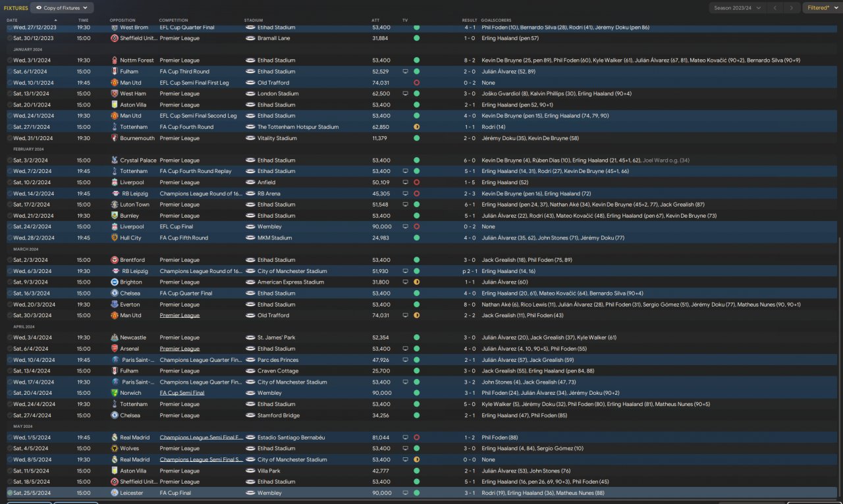Click the Bournemouth club badge

coord(115,138)
